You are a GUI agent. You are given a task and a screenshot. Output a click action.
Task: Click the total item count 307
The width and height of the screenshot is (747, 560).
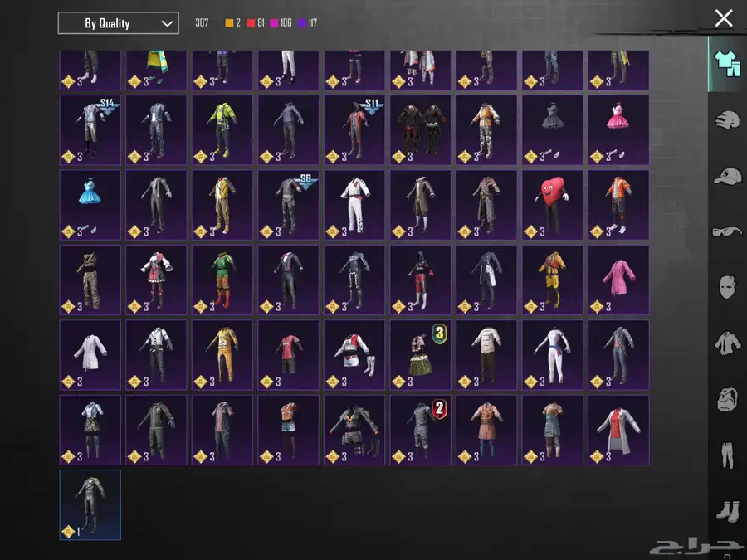point(202,23)
